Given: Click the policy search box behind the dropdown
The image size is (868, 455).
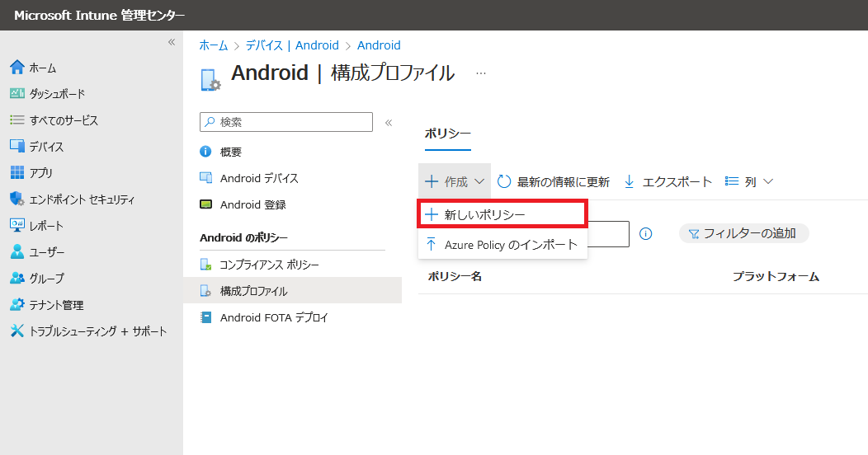Looking at the screenshot, I should (608, 234).
